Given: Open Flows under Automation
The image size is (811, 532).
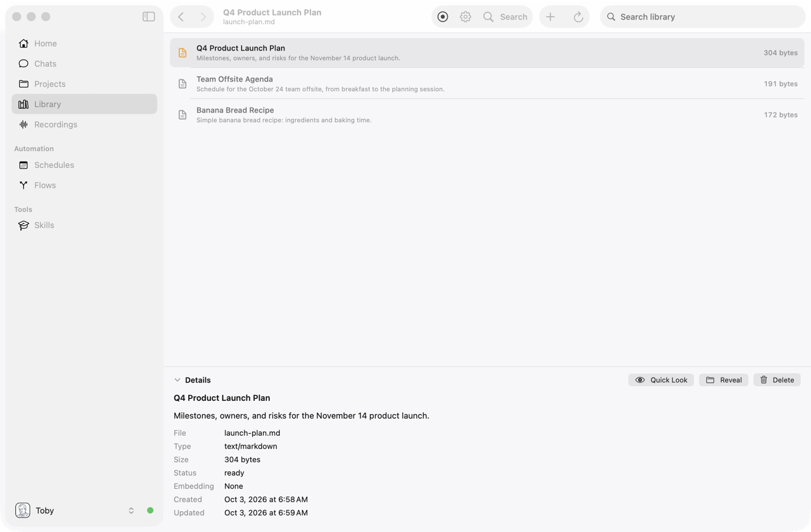Looking at the screenshot, I should pos(84,185).
